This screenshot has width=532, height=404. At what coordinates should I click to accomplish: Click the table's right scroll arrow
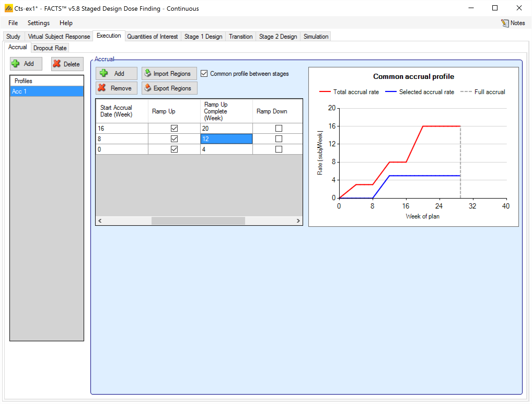298,221
